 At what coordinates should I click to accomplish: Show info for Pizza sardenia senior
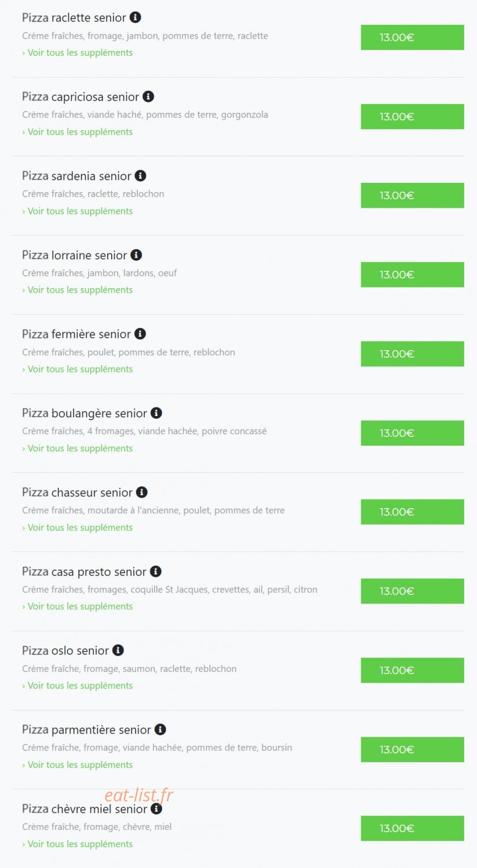pyautogui.click(x=141, y=175)
